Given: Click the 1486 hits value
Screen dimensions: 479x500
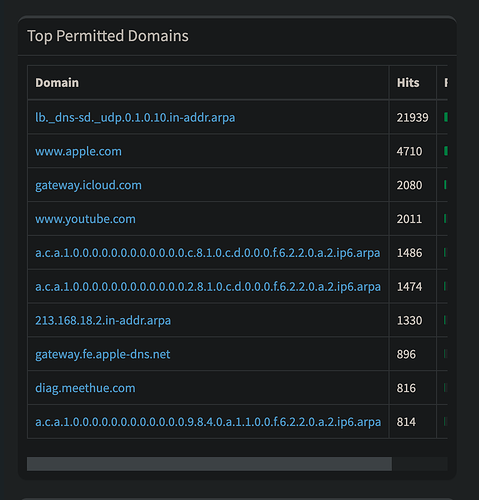Looking at the screenshot, I should click(409, 253).
